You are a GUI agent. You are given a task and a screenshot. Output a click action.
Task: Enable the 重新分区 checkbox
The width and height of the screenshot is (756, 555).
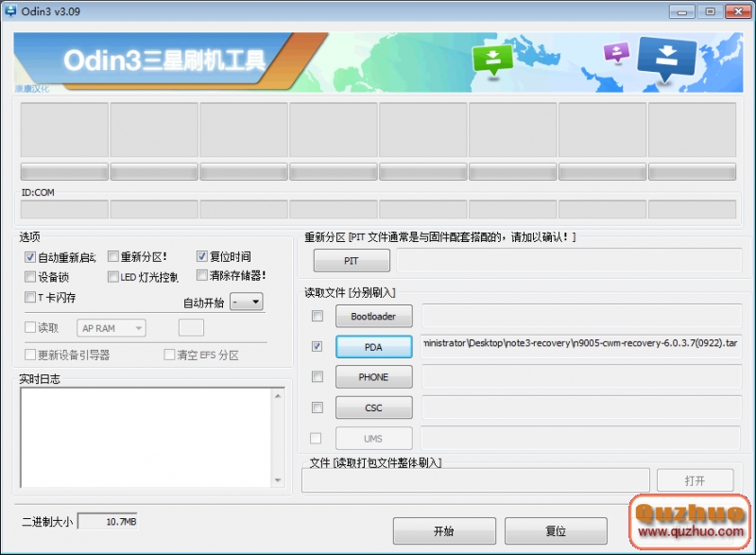[x=112, y=256]
